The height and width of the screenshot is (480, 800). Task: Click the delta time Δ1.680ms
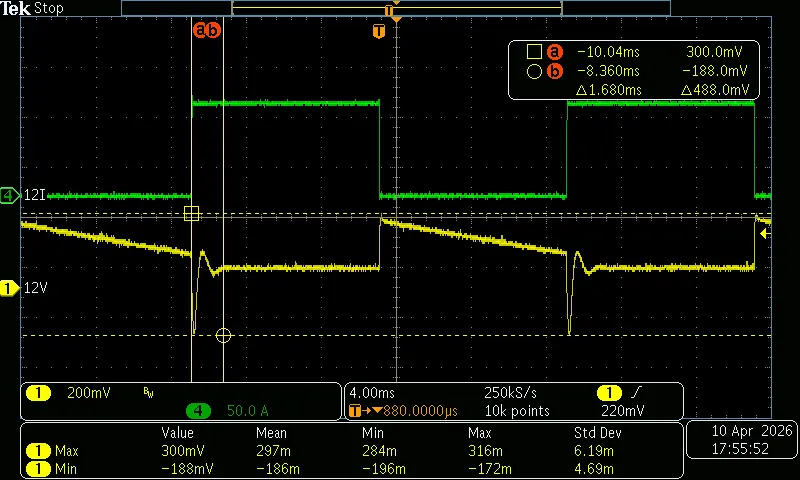click(x=609, y=90)
